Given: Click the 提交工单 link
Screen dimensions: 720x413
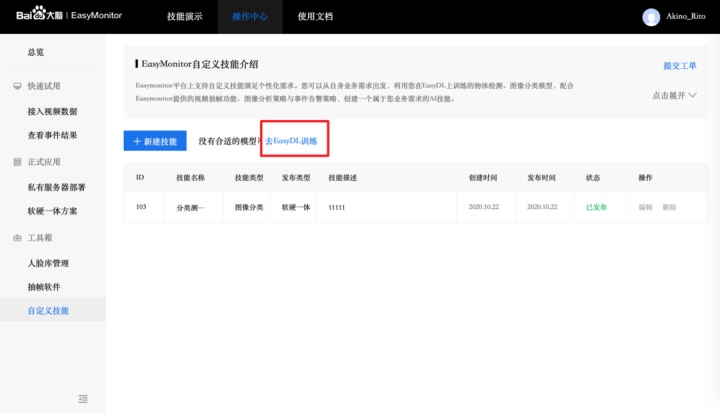Looking at the screenshot, I should pos(680,66).
